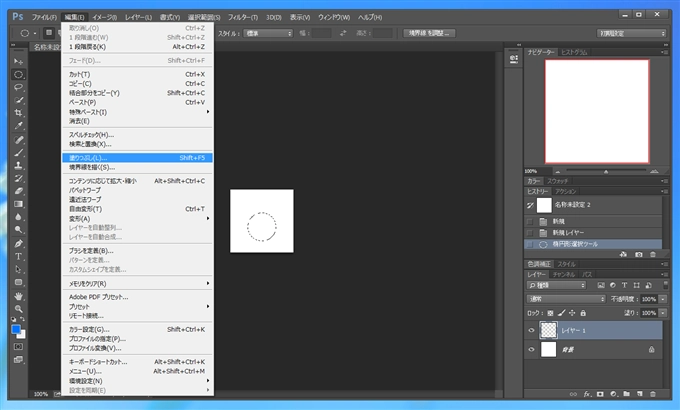The width and height of the screenshot is (680, 410).
Task: Set history brush source beside 新規レイヤー
Action: (530, 233)
